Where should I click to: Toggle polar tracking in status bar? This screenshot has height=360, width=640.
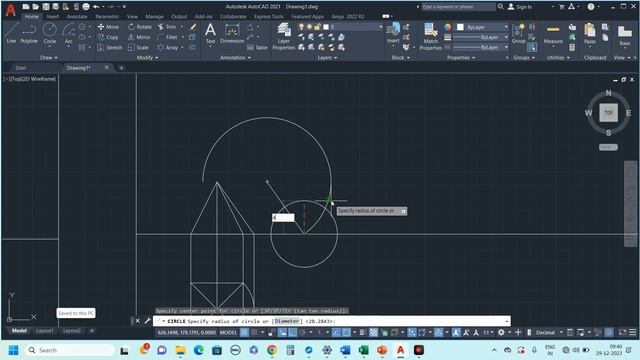(302, 333)
